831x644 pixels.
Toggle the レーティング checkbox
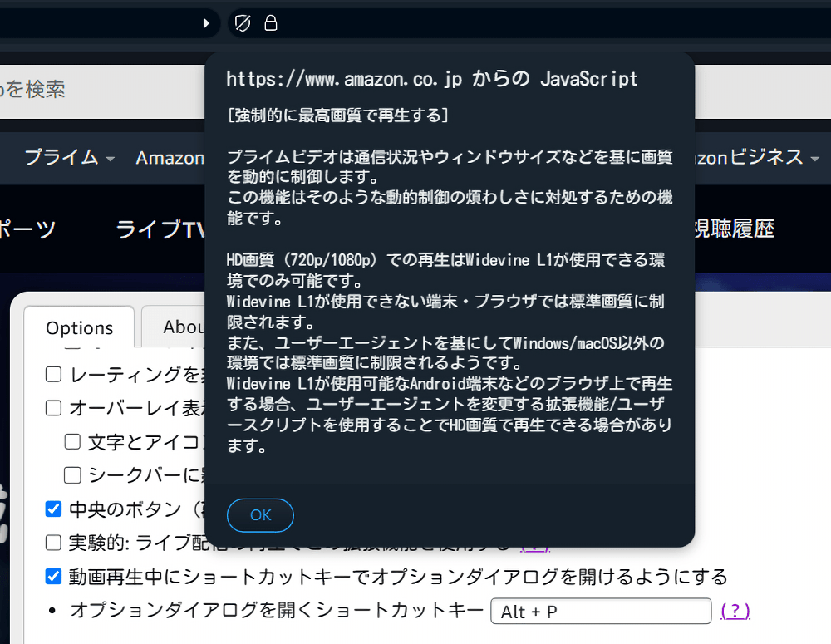coord(53,374)
